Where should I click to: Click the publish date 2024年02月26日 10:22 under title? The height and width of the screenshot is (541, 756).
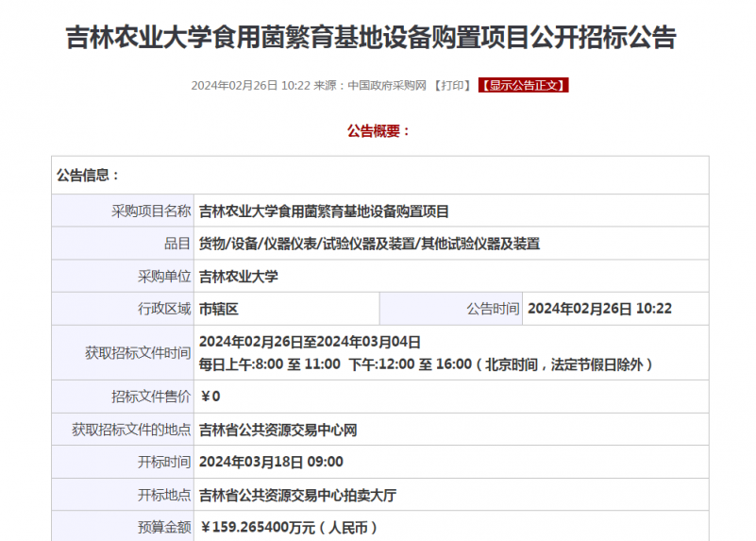(251, 85)
